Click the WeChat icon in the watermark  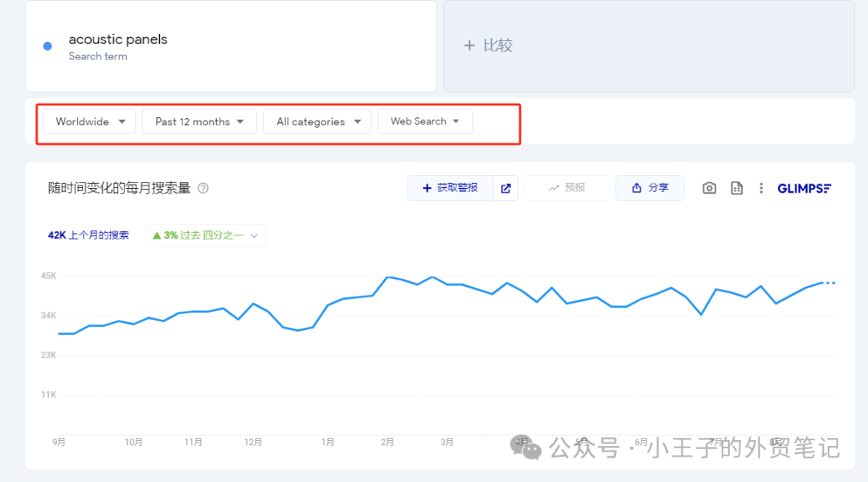click(x=527, y=447)
